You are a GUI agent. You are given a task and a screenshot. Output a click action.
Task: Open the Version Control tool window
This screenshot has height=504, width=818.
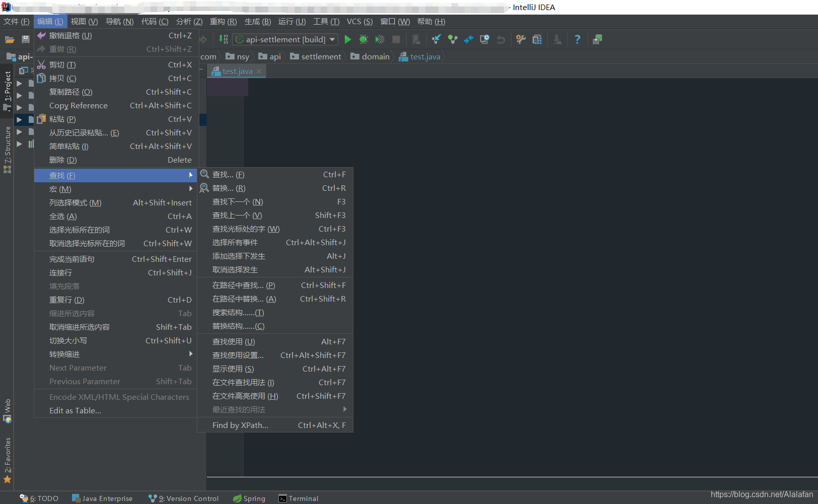(184, 498)
